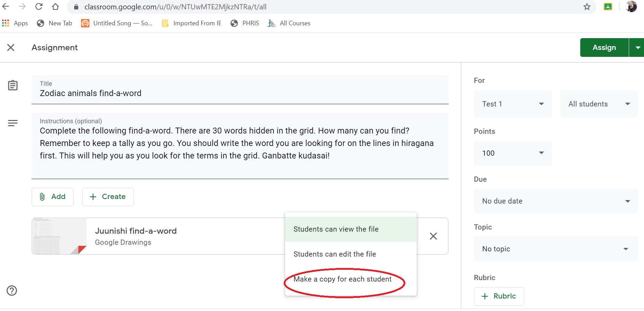Click the browser forward arrow

[x=22, y=7]
